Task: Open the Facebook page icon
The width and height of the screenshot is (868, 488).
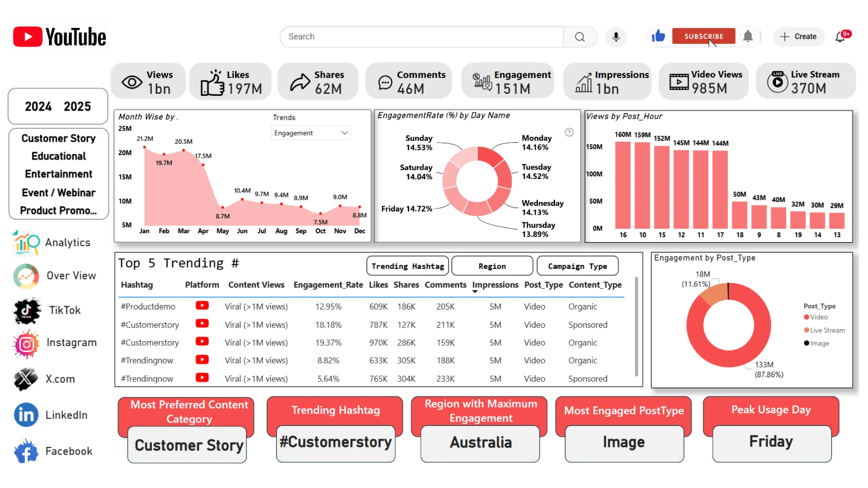Action: click(26, 451)
